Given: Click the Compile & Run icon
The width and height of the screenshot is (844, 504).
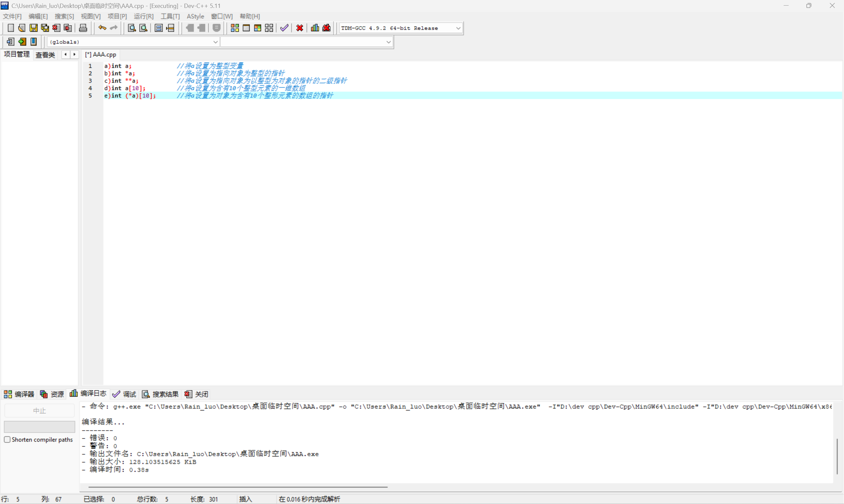Looking at the screenshot, I should point(257,28).
